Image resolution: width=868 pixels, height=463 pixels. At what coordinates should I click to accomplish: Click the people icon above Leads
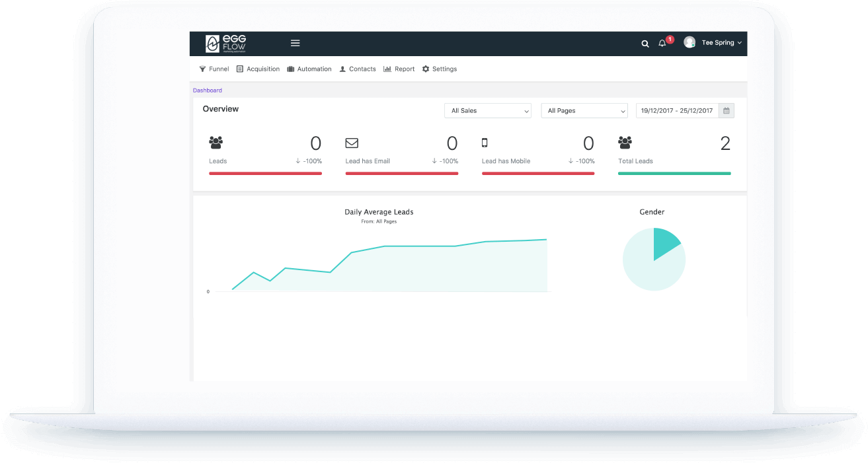point(215,143)
